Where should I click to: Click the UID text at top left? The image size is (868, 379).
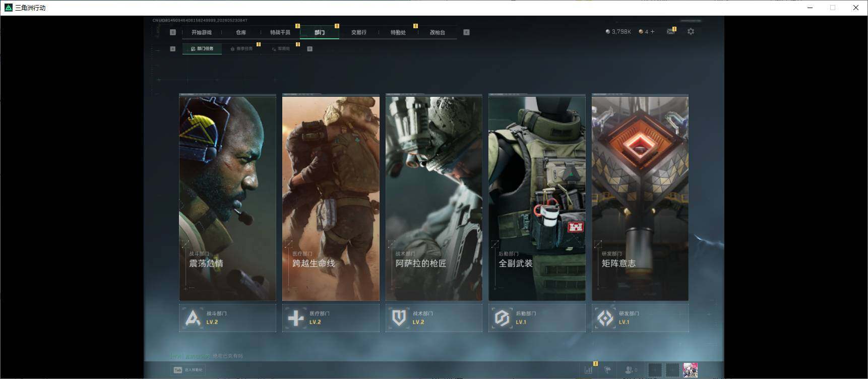coord(200,21)
